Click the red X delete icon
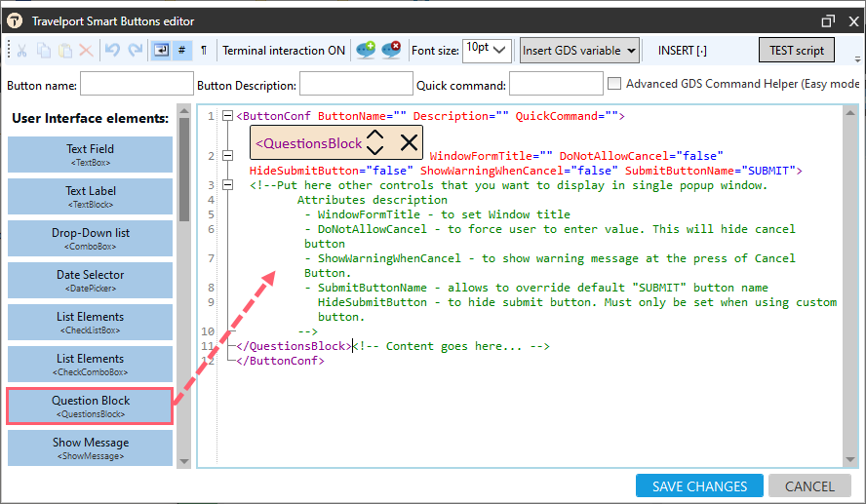Screen dimensions: 866x504 pyautogui.click(x=86, y=51)
